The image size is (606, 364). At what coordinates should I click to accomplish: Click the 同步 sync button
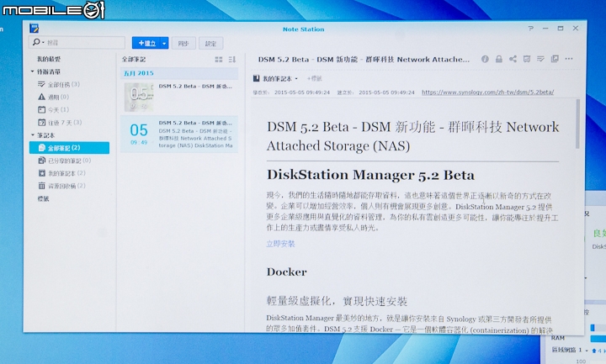pos(183,43)
